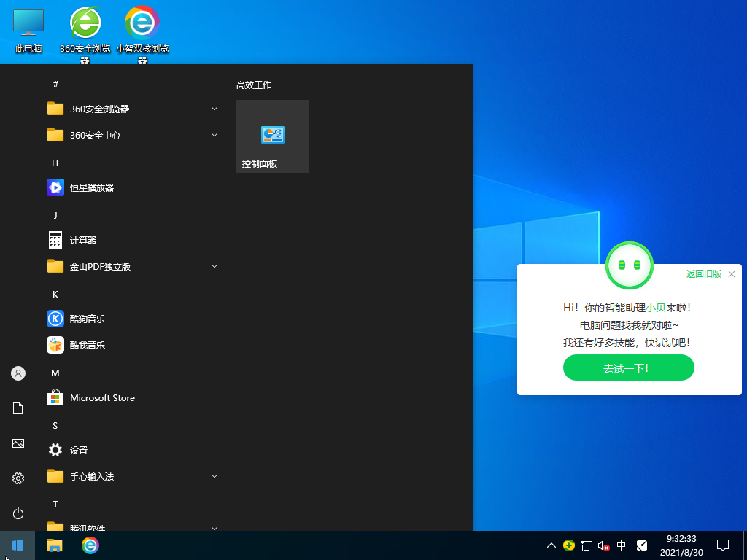Open 酷我音乐 app entry
Image resolution: width=747 pixels, height=560 pixels.
[x=87, y=345]
